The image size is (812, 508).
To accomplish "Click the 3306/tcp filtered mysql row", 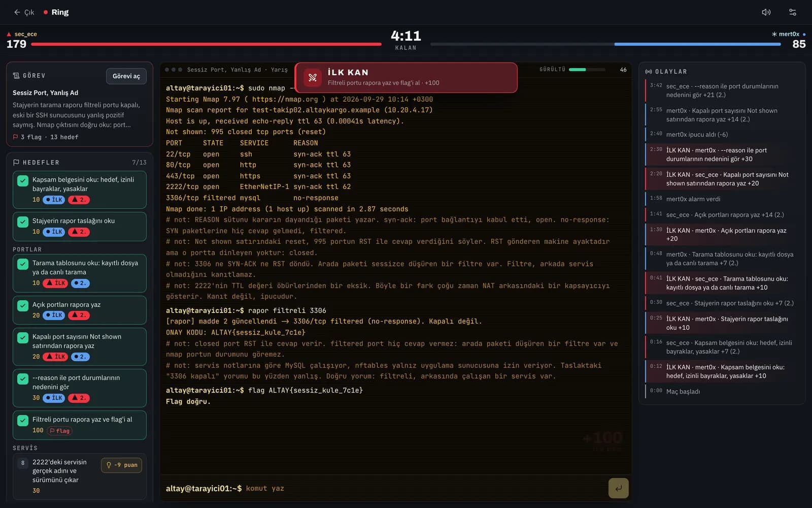I will pyautogui.click(x=252, y=198).
